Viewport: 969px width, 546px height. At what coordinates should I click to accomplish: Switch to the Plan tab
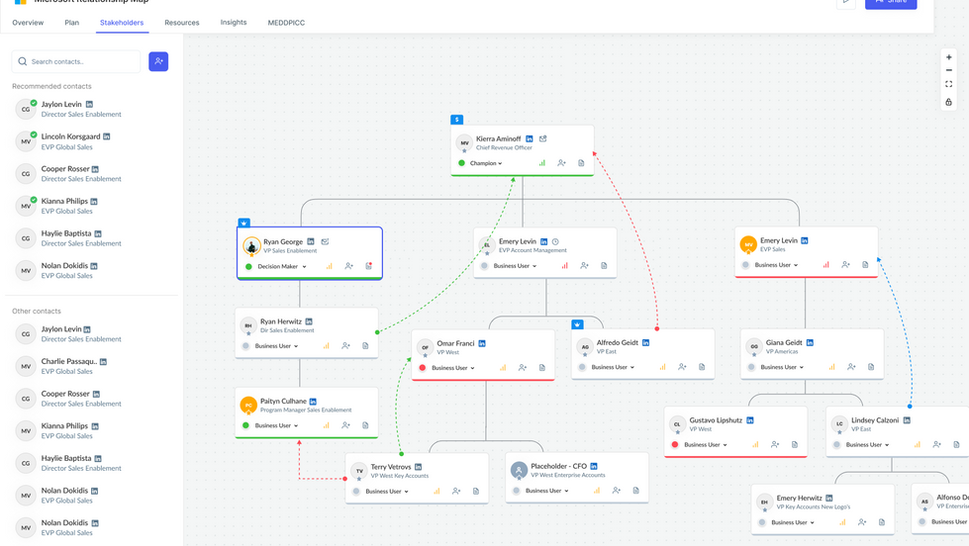pos(72,22)
